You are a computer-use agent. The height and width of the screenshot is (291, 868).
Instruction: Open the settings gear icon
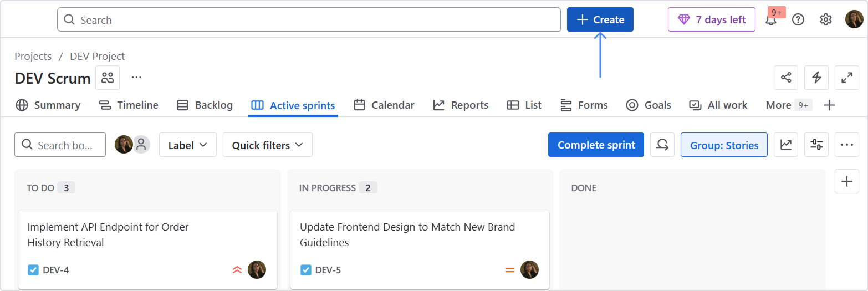click(826, 19)
